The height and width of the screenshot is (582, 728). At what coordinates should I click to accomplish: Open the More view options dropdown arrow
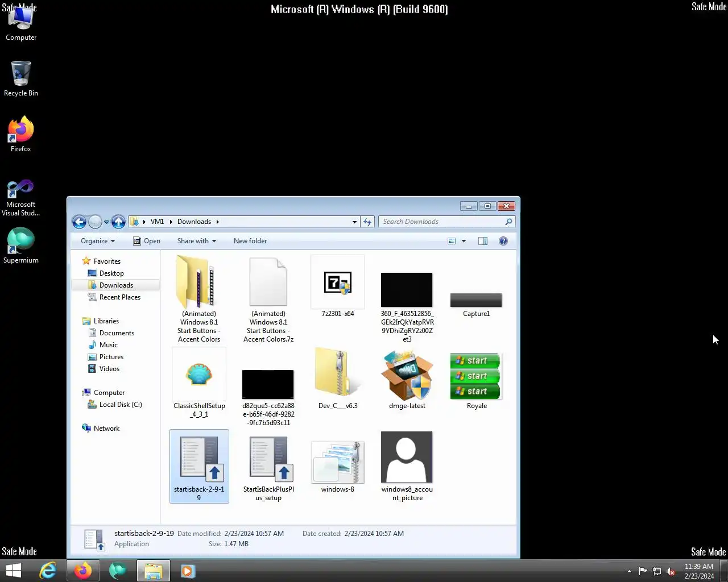click(x=464, y=241)
